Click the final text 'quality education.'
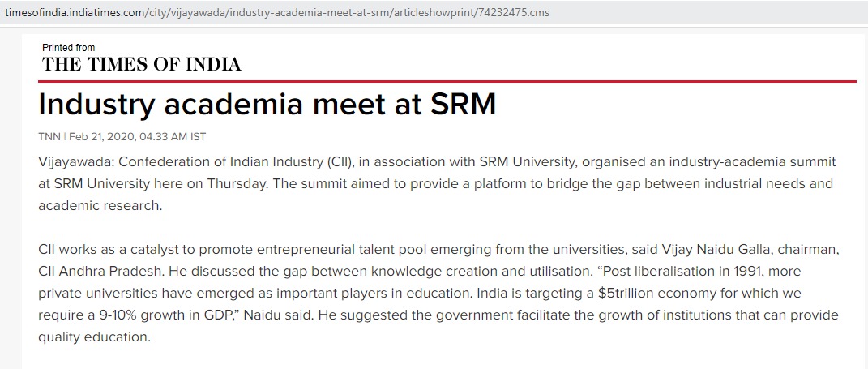This screenshot has width=868, height=369. [95, 337]
